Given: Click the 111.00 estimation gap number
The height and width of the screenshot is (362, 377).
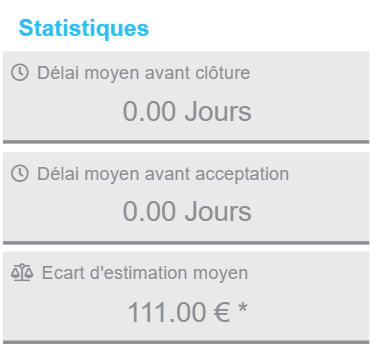Looking at the screenshot, I should (x=167, y=312).
